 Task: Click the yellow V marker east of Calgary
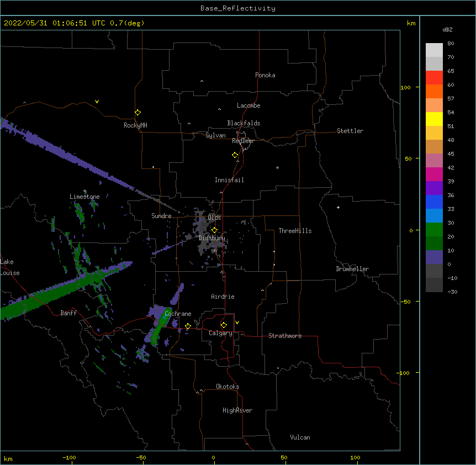coord(237,323)
